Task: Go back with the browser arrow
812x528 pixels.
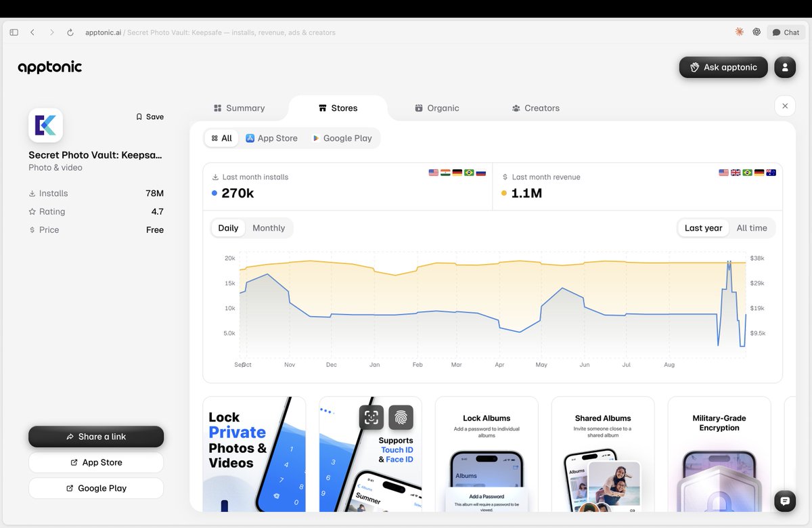Action: (32, 32)
